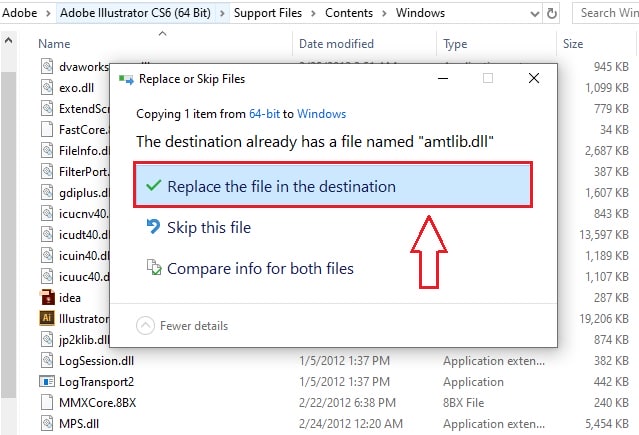The height and width of the screenshot is (435, 639).
Task: Select the LogTransport2 file name
Action: point(97,382)
